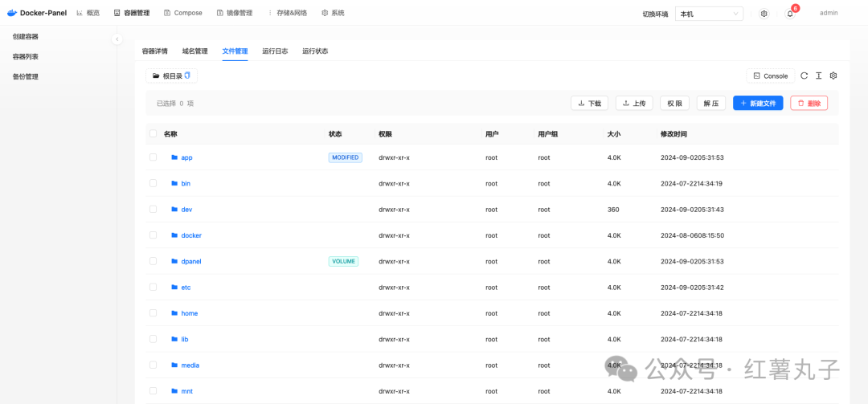Open the Compose menu
Viewport: 868px width, 404px height.
pyautogui.click(x=183, y=13)
